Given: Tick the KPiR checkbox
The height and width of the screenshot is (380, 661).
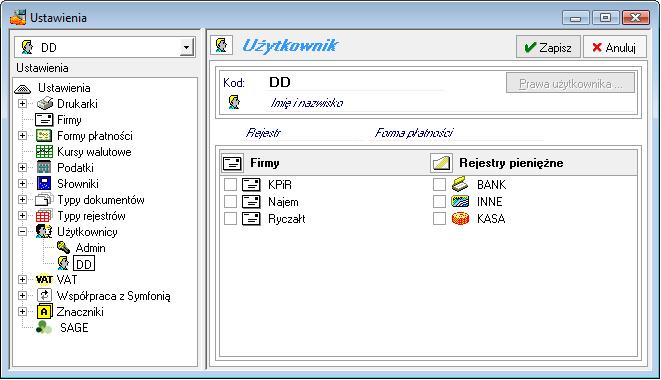Looking at the screenshot, I should click(230, 184).
